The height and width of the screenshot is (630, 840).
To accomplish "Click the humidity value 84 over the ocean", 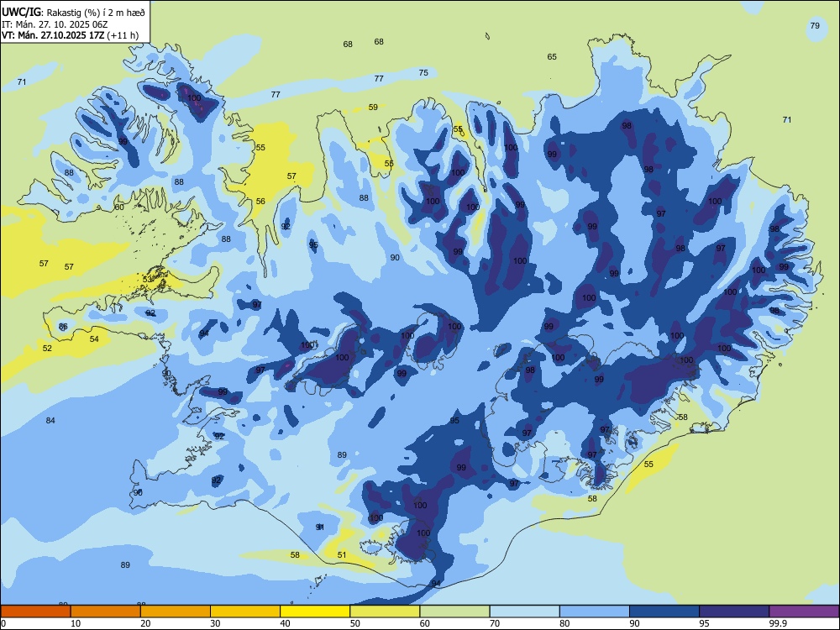I will 50,421.
